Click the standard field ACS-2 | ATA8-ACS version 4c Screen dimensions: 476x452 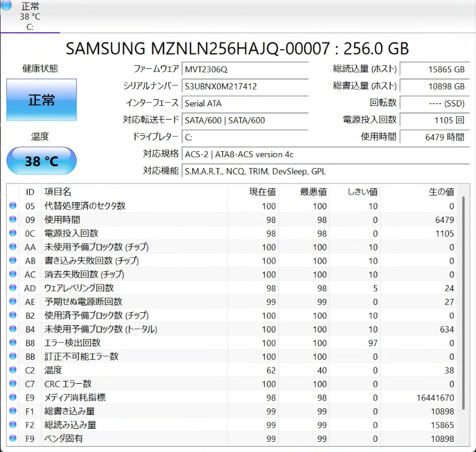(x=325, y=154)
